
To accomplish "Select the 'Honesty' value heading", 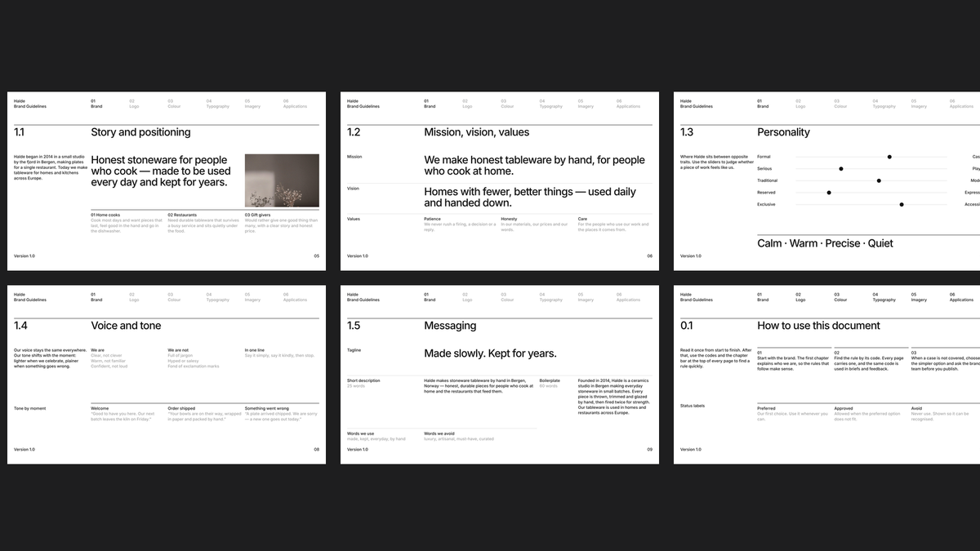I will (x=509, y=219).
